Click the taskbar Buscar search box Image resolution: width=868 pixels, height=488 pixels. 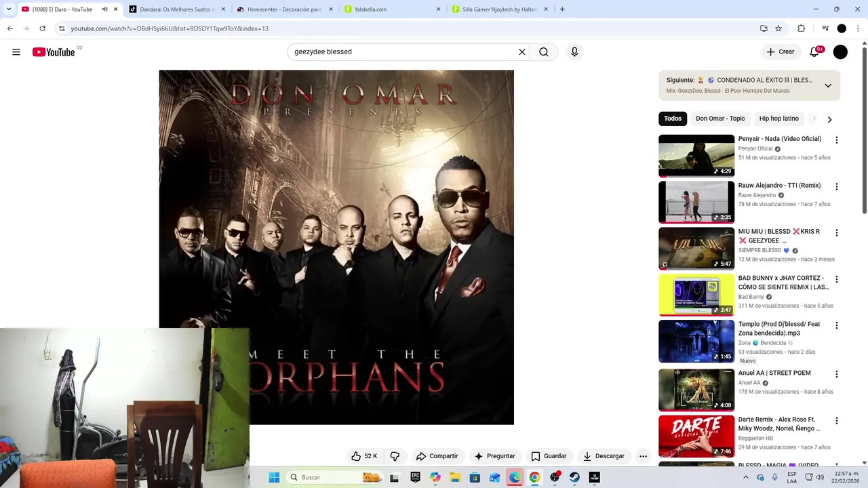pos(335,477)
